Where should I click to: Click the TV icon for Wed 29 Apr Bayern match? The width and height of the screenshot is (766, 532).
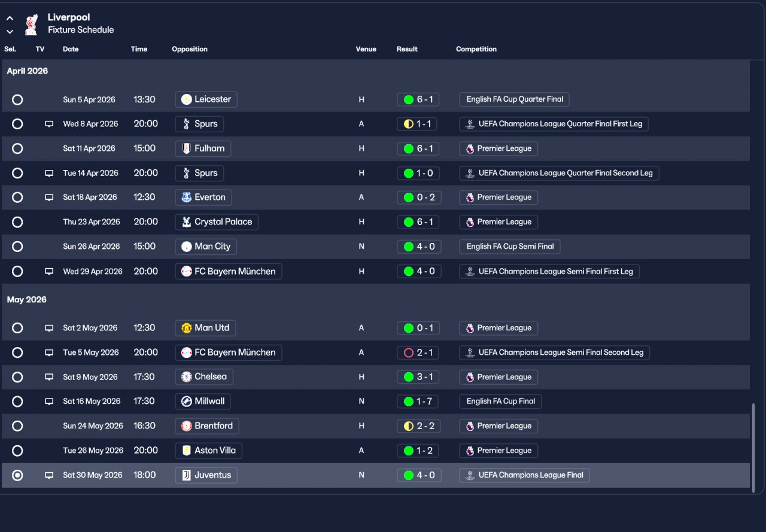(x=49, y=271)
